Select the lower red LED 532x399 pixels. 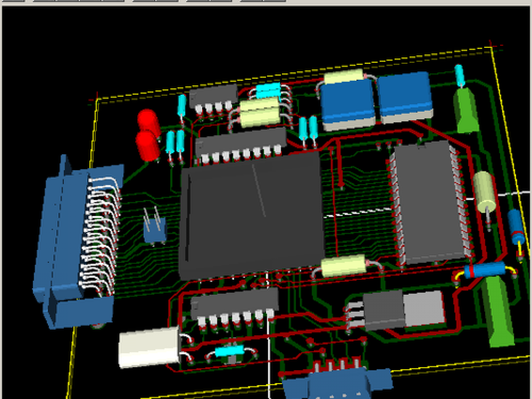pyautogui.click(x=148, y=145)
